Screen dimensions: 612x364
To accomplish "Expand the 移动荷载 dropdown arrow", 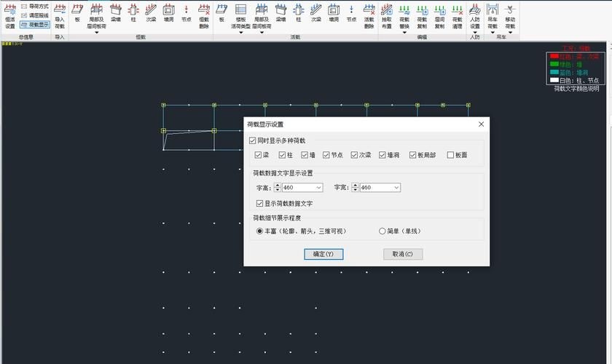I will coord(510,33).
